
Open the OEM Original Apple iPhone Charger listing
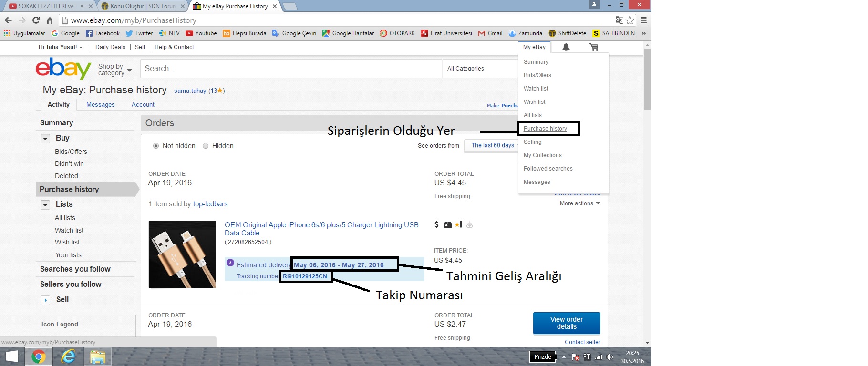[x=321, y=229]
